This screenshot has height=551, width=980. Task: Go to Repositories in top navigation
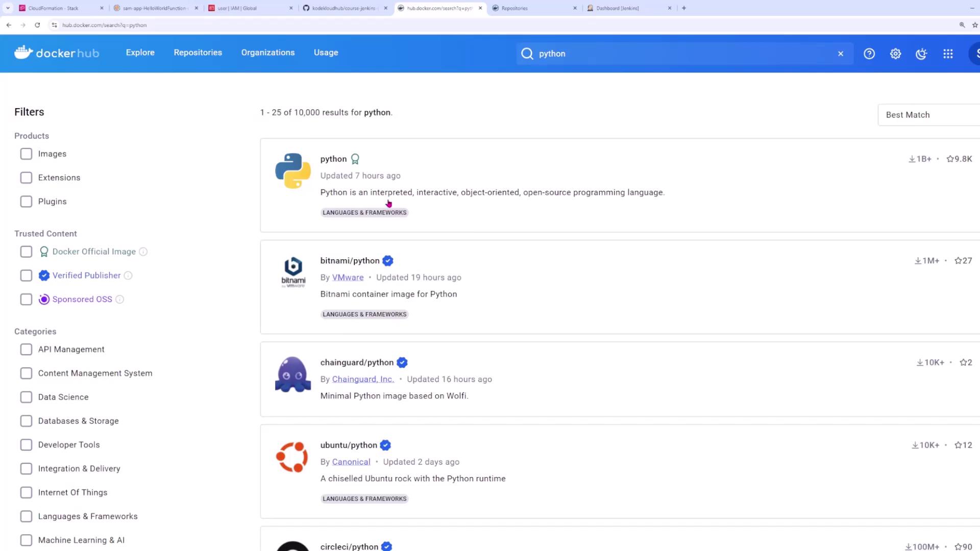pos(198,53)
